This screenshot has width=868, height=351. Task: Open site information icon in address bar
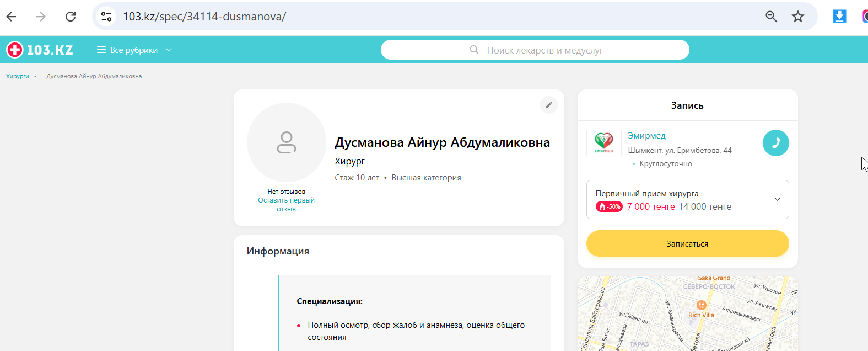tap(106, 17)
